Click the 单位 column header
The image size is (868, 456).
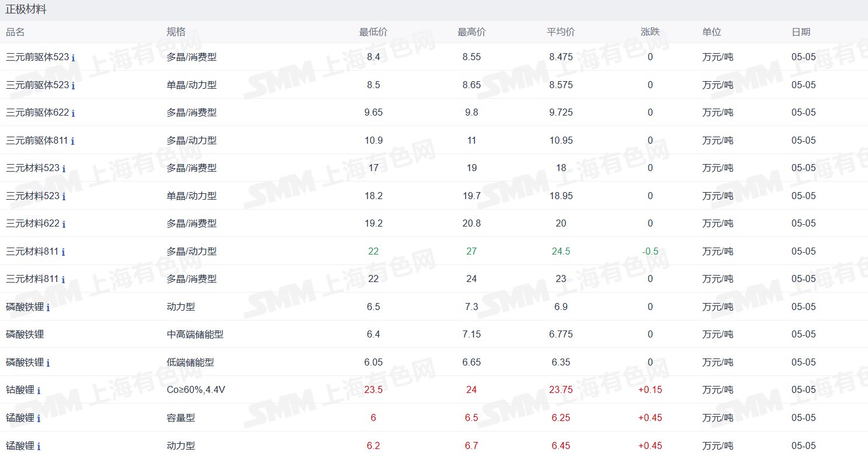(x=711, y=32)
